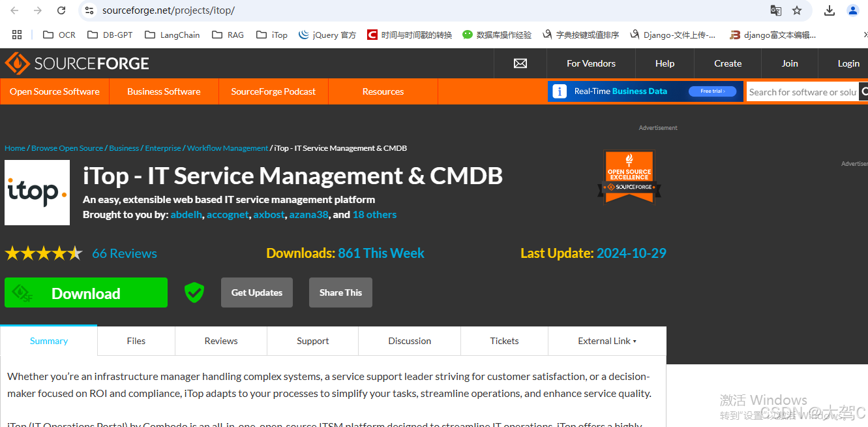Open the mail envelope icon in header
The image size is (868, 427).
click(x=520, y=63)
